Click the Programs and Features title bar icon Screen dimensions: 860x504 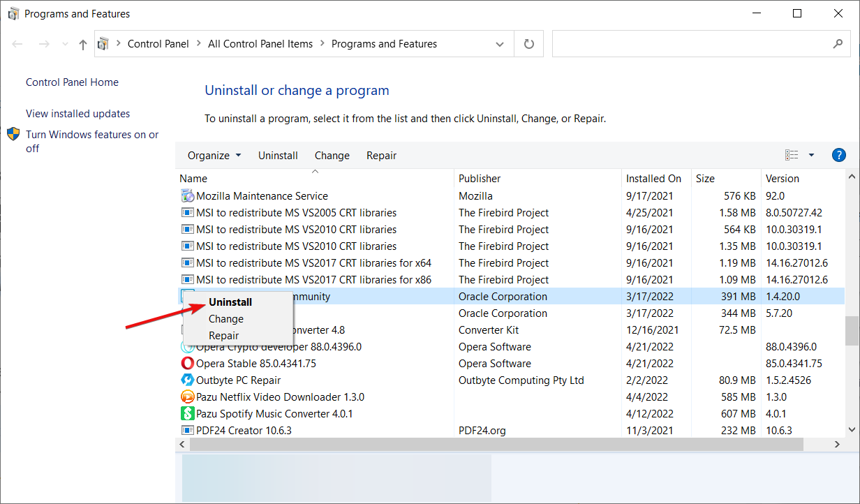(13, 13)
